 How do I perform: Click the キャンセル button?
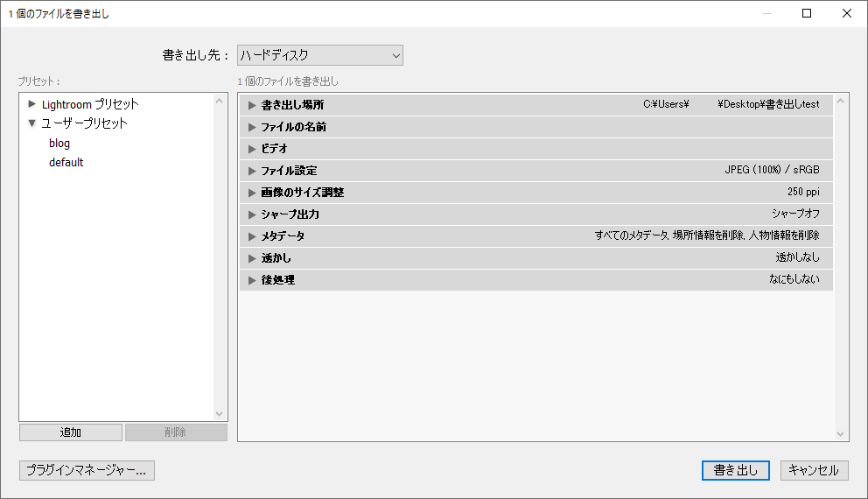(815, 470)
